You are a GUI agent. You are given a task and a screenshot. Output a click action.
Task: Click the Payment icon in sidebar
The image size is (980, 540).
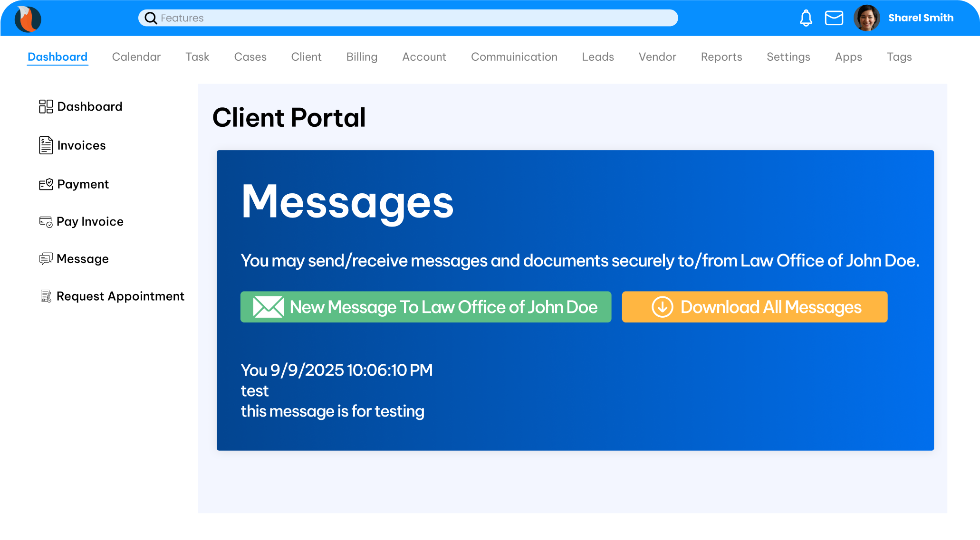click(x=46, y=184)
